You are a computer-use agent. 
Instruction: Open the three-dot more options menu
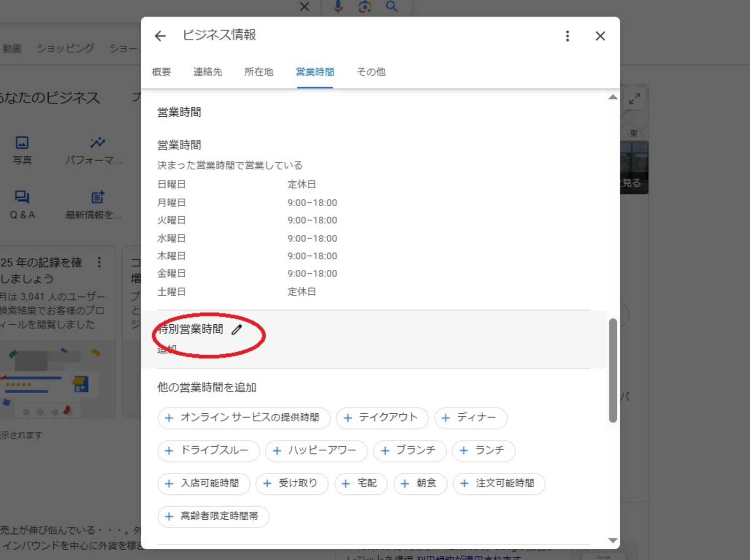567,36
